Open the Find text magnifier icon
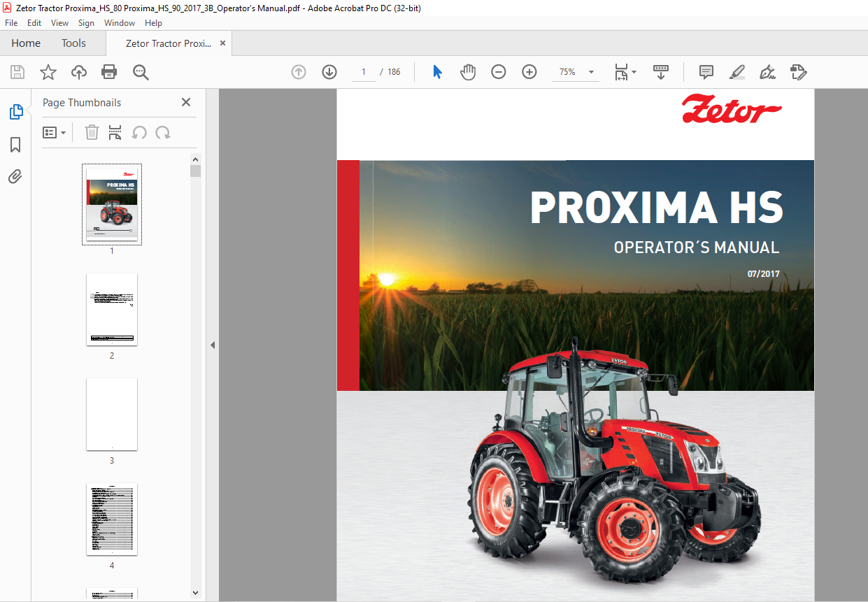The image size is (868, 602). pyautogui.click(x=141, y=72)
